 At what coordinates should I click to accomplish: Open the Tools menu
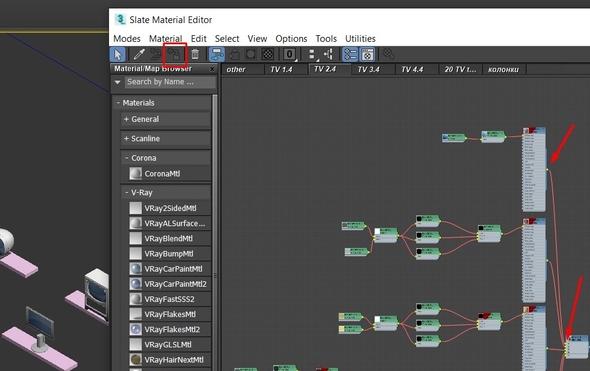[326, 39]
